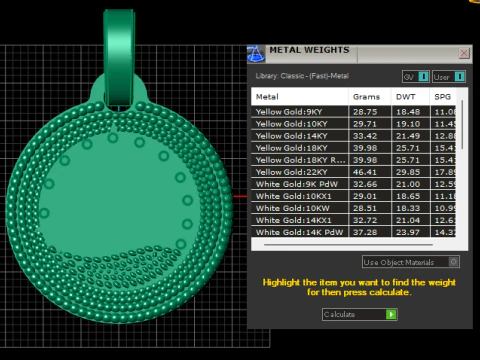Click the 18.65 DWT value

coord(408,196)
